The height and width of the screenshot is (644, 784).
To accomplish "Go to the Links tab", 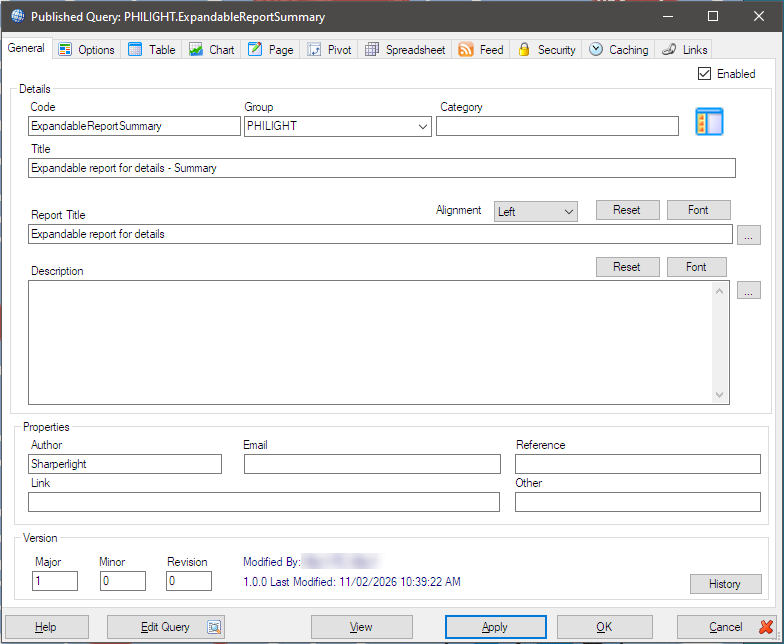I will 684,50.
